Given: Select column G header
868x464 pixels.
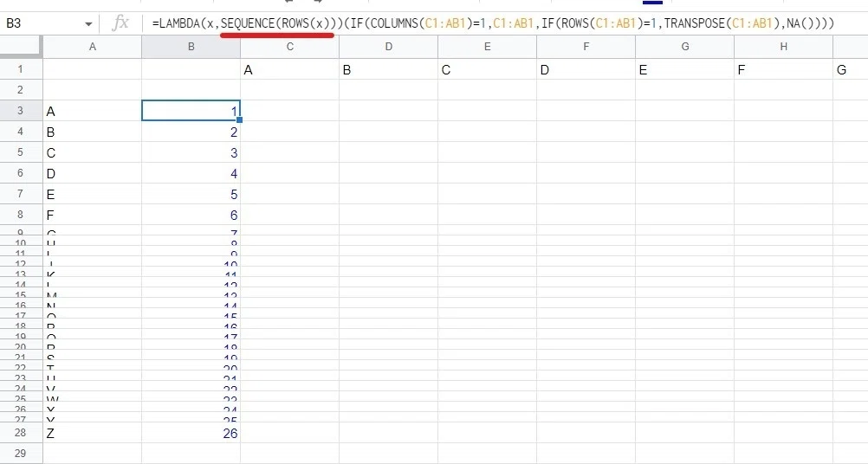Looking at the screenshot, I should [684, 47].
